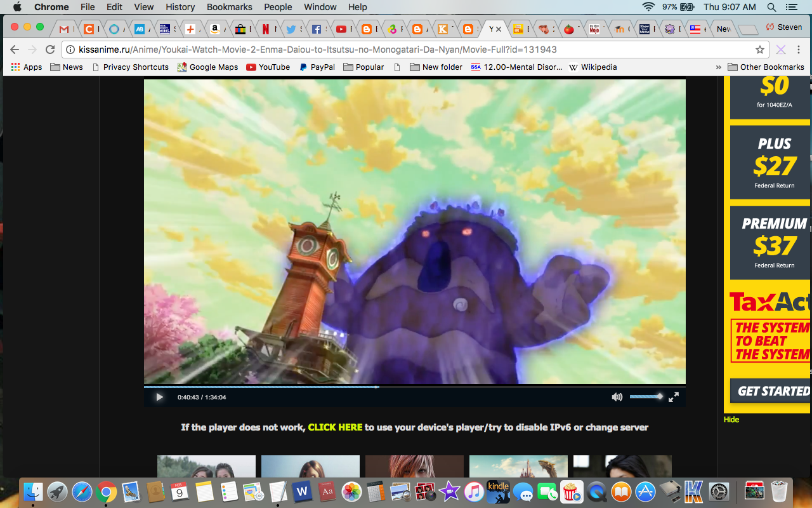Open the Privacy Shortcuts bookmark

(131, 67)
